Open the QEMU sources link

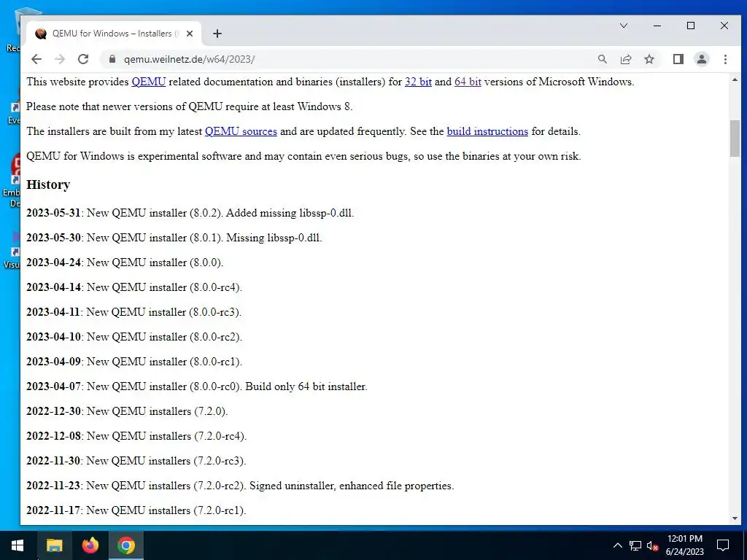(241, 131)
